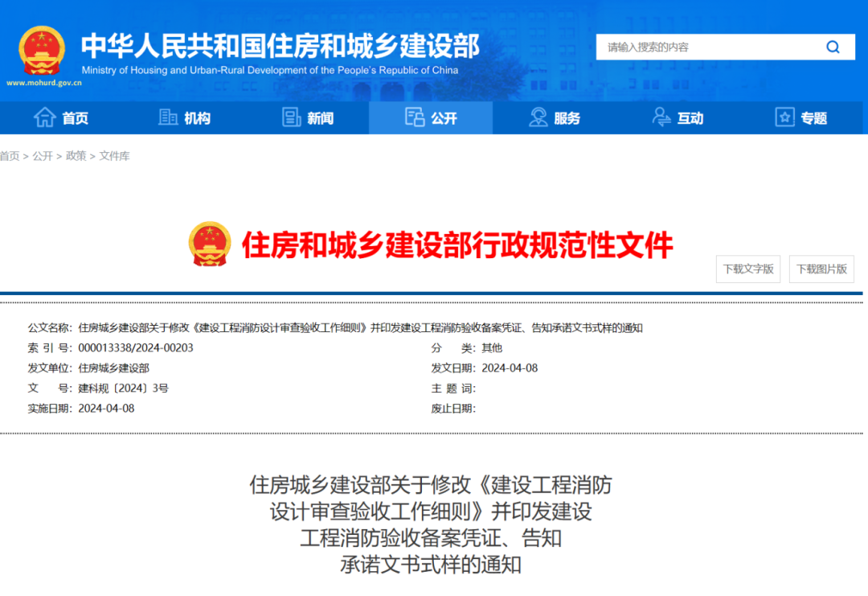This screenshot has width=868, height=596.
Task: Click the 实施日期 value 2024-04-08
Action: [x=106, y=409]
